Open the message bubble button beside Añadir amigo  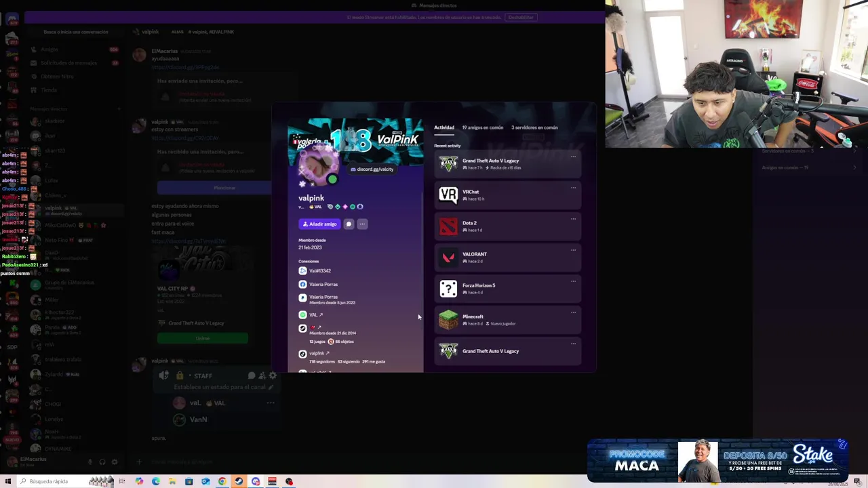(349, 224)
